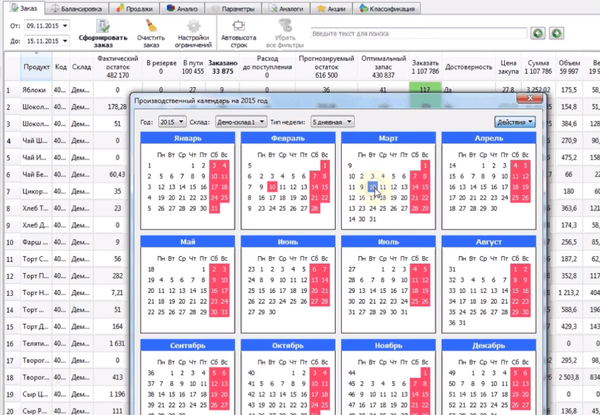600x415 pixels.
Task: Open the Год 2015 dropdown
Action: pyautogui.click(x=172, y=122)
